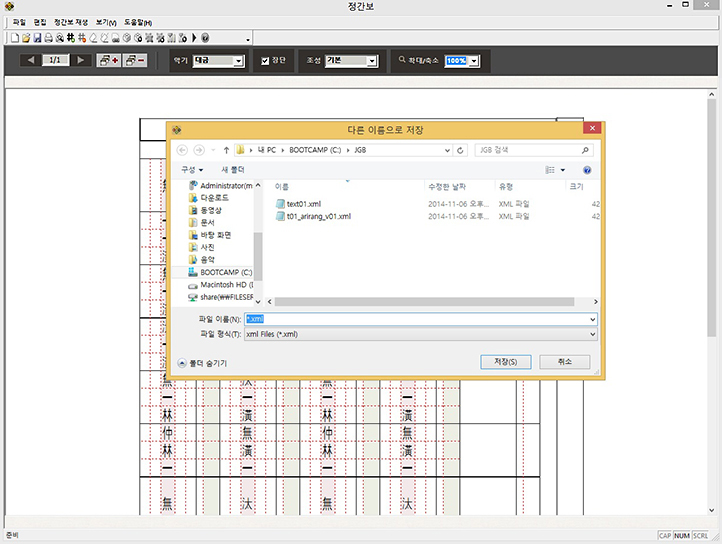
Task: Open toolbar overflow options arrow
Action: coord(248,40)
